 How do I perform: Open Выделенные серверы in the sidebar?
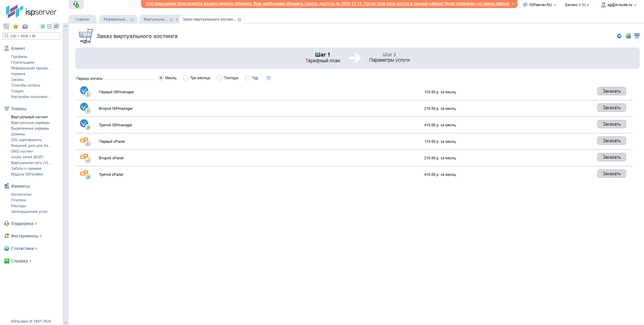click(x=30, y=129)
